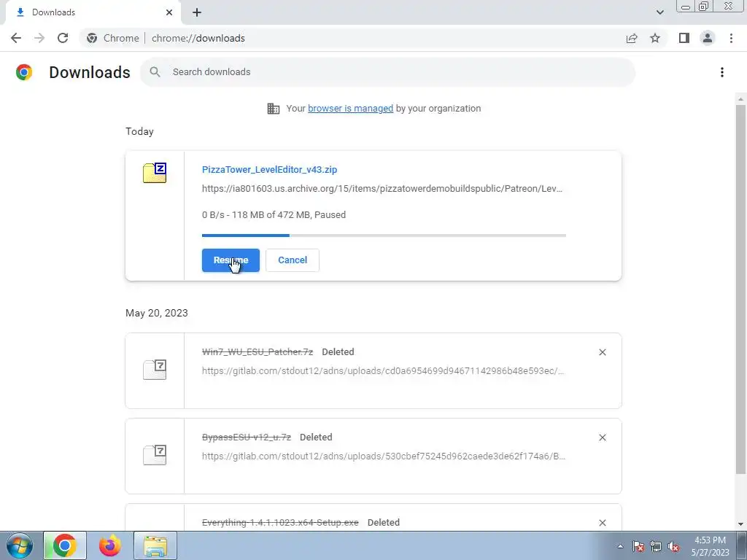This screenshot has height=560, width=747.
Task: Open Chrome's three-dot menu in toolbar
Action: click(731, 38)
